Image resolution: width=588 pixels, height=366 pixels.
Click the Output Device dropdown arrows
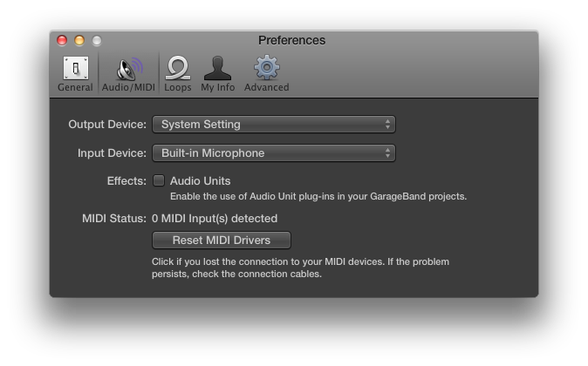[x=388, y=125]
